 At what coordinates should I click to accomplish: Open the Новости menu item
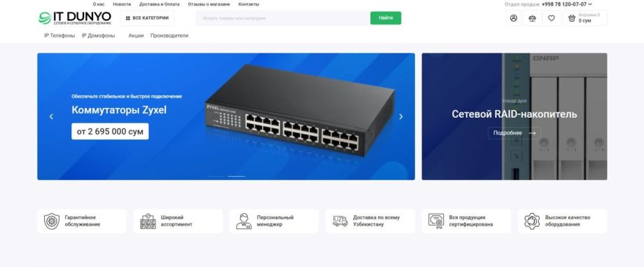click(x=122, y=4)
